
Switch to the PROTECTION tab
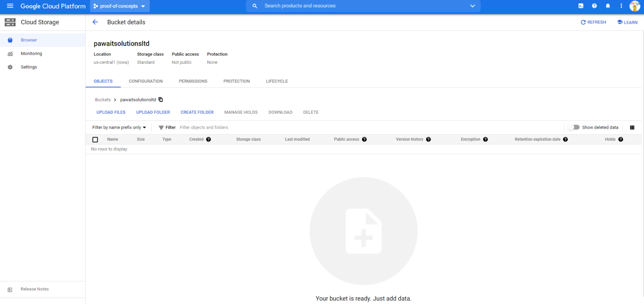236,81
